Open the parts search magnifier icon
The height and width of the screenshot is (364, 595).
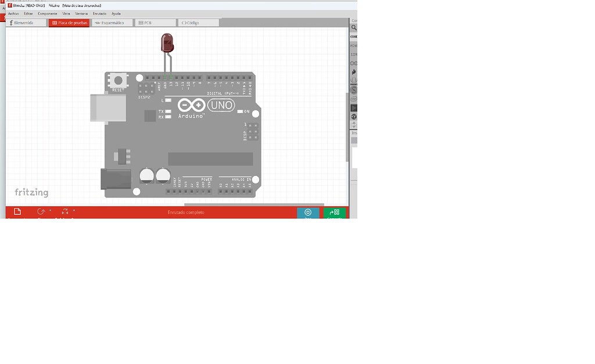[354, 28]
